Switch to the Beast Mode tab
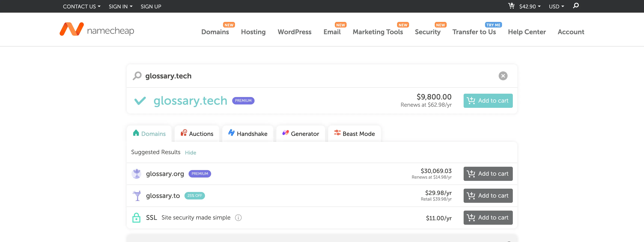 coord(354,134)
